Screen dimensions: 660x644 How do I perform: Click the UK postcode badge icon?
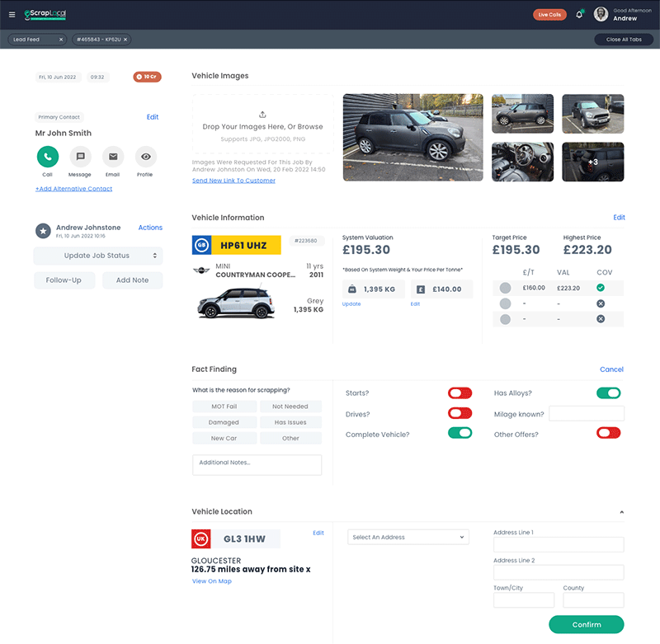[x=201, y=538]
